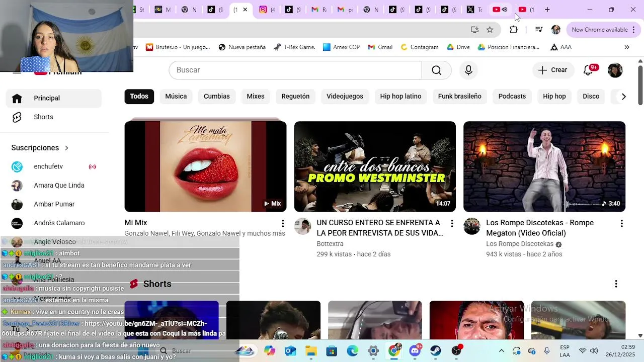Play the Promo Westminster video thumbnail
This screenshot has width=644, height=362.
click(375, 166)
